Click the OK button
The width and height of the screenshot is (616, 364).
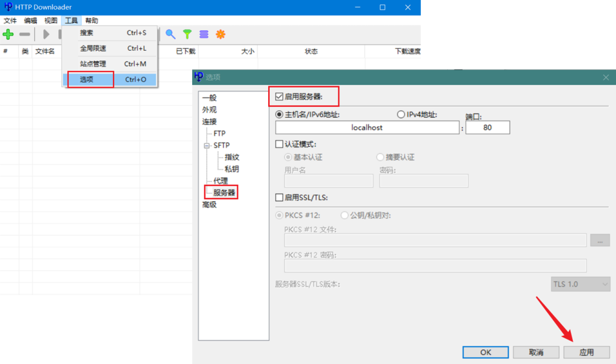coord(485,352)
